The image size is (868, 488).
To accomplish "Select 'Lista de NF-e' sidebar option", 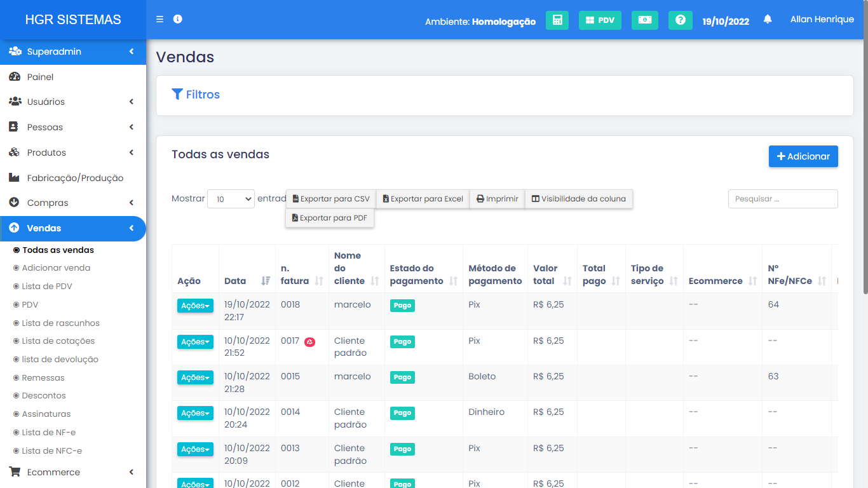I will click(x=48, y=433).
